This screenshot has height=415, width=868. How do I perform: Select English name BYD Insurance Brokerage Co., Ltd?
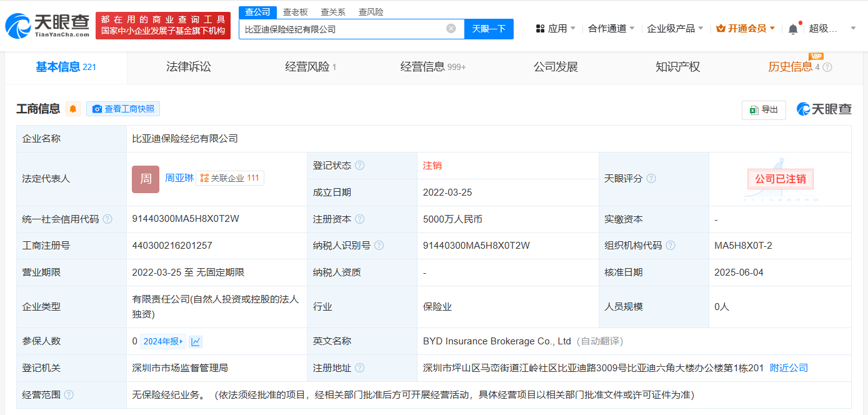pos(497,341)
